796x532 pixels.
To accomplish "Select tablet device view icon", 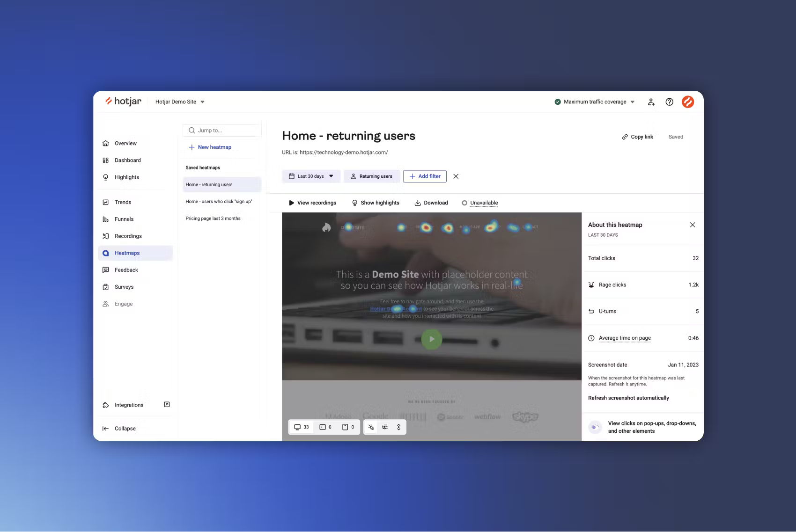I will pos(325,427).
